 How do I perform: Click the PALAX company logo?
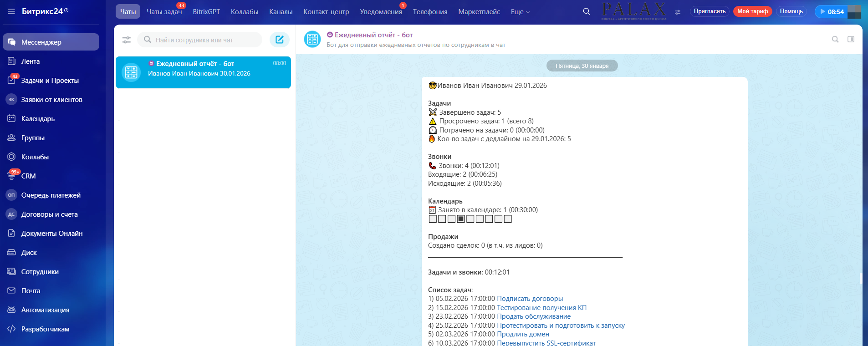[x=634, y=11]
